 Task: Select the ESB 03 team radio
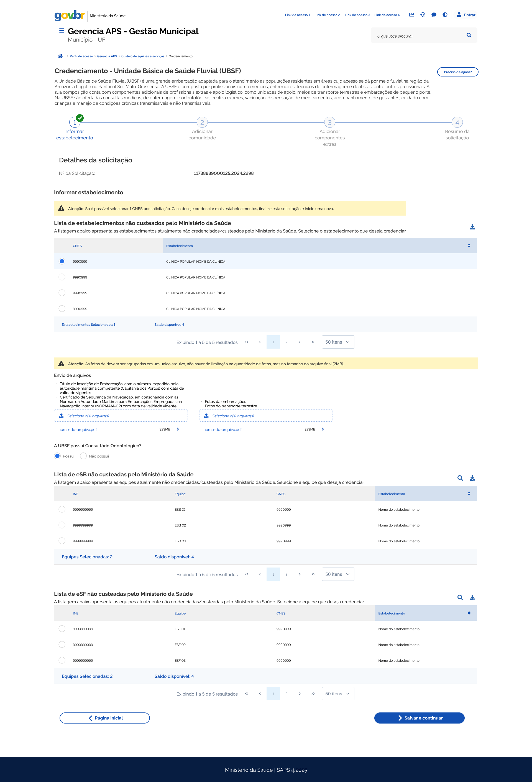(x=62, y=541)
